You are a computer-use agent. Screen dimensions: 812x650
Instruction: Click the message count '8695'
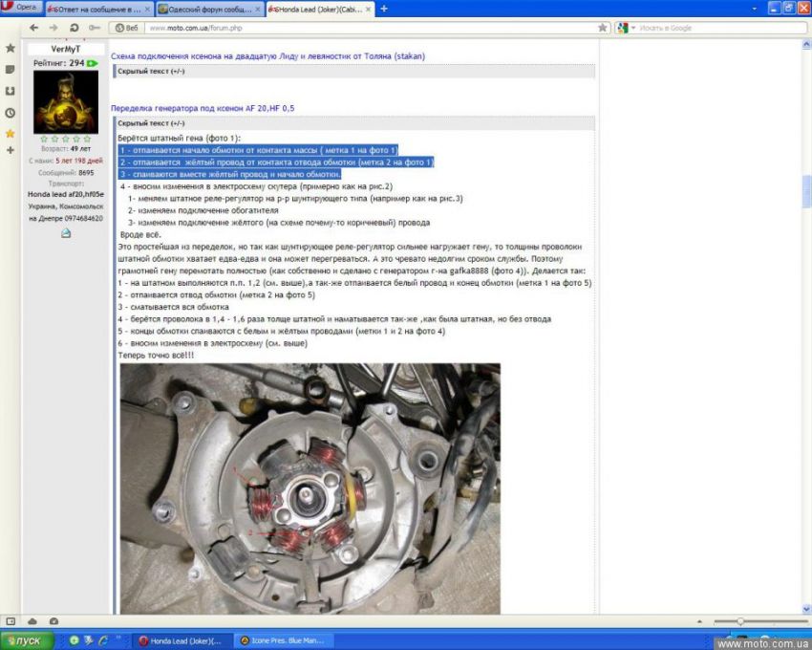pyautogui.click(x=87, y=173)
